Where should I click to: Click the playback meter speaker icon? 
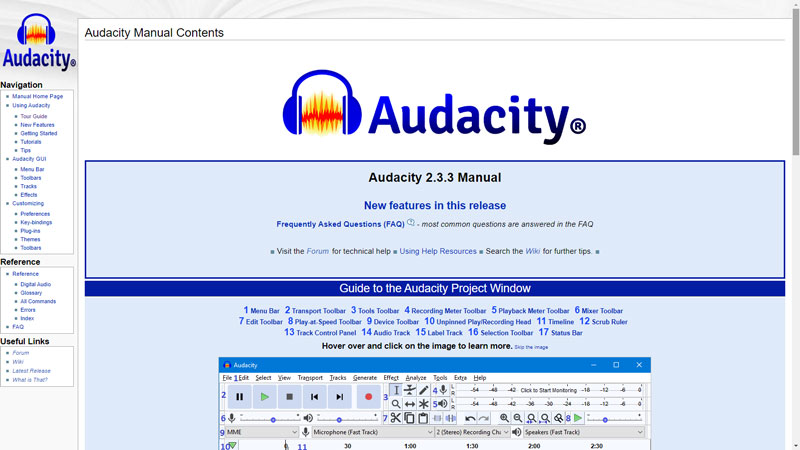click(x=443, y=404)
